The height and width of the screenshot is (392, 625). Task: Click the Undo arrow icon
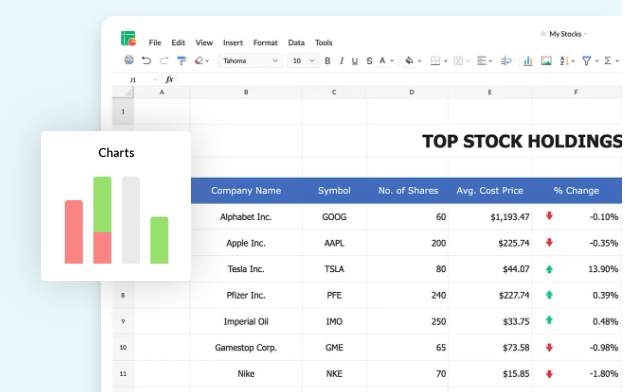(146, 61)
